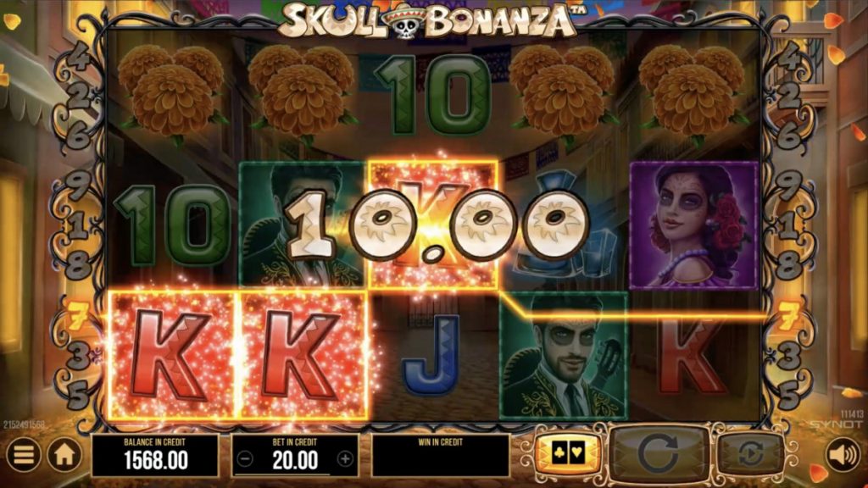Image resolution: width=868 pixels, height=488 pixels.
Task: Click the bet in credit field
Action: click(x=295, y=455)
